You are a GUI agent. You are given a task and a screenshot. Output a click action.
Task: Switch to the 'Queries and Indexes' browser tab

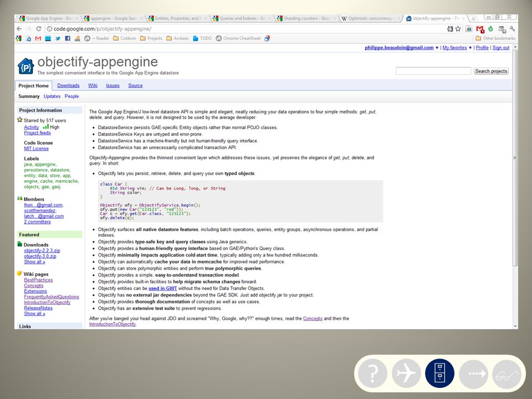[243, 18]
